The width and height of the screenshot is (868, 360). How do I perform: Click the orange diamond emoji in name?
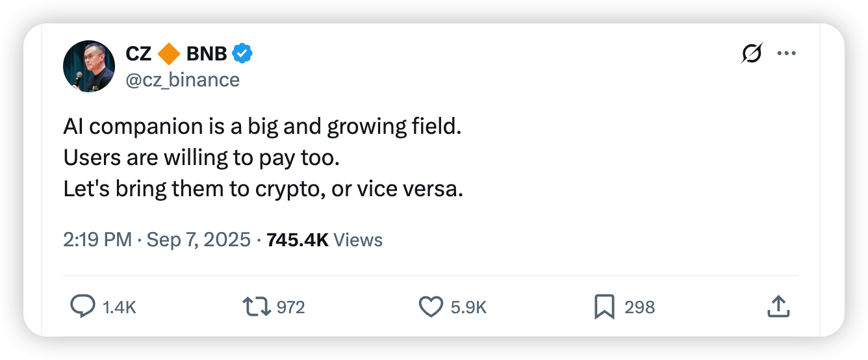(169, 54)
